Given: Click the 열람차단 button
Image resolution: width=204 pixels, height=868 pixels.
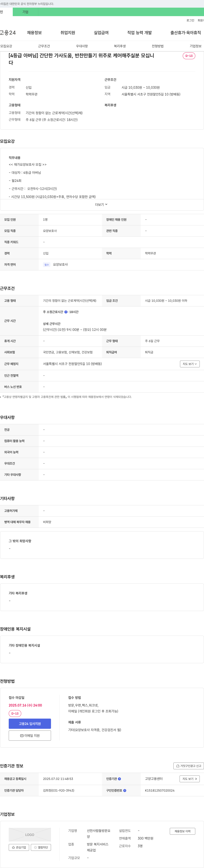Looking at the screenshot, I should click(x=41, y=847).
